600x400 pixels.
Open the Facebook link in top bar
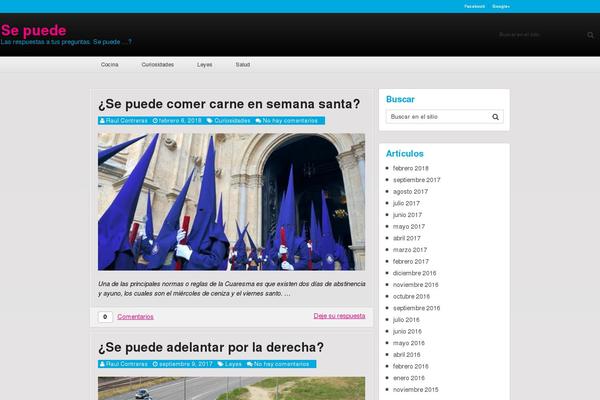(474, 7)
